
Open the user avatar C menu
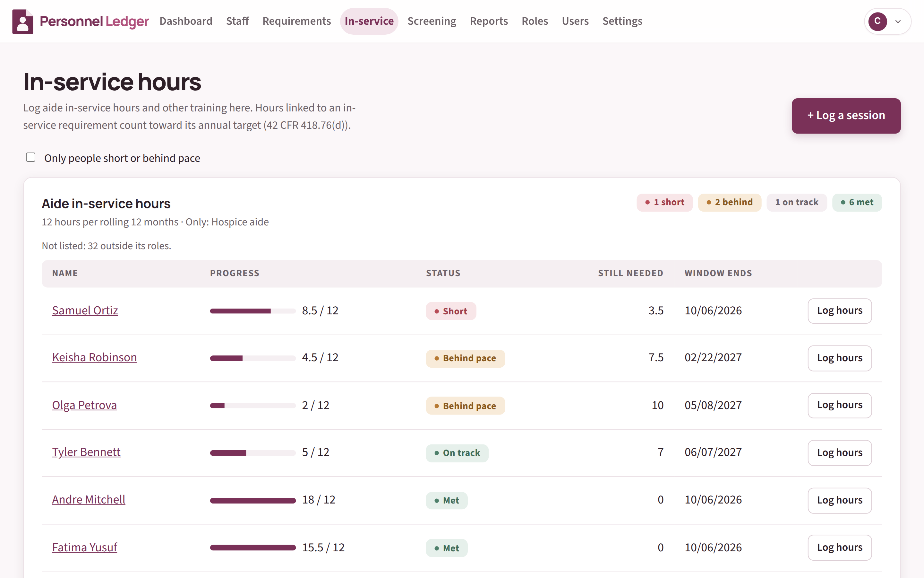(877, 21)
